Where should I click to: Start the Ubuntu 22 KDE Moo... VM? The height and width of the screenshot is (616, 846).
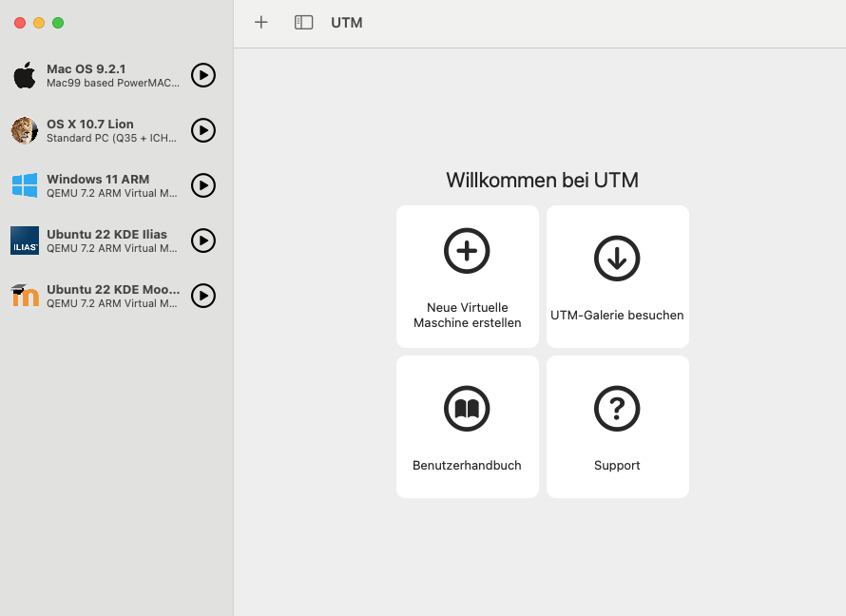(x=203, y=296)
